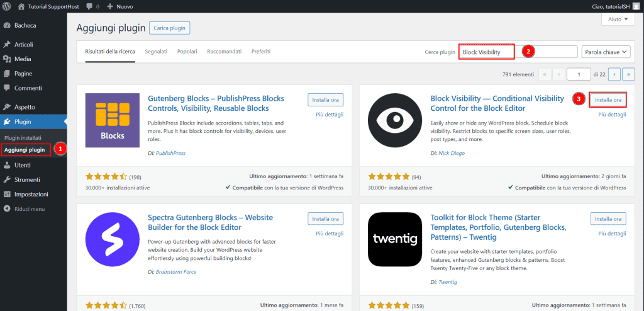Open Plugin installati submenu item
The width and height of the screenshot is (644, 311).
(23, 137)
